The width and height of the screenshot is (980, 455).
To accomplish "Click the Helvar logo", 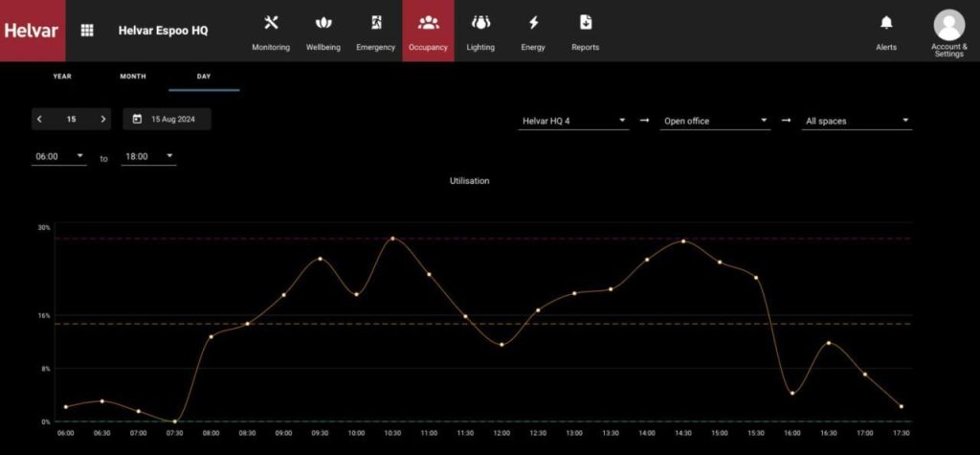I will click(x=32, y=31).
